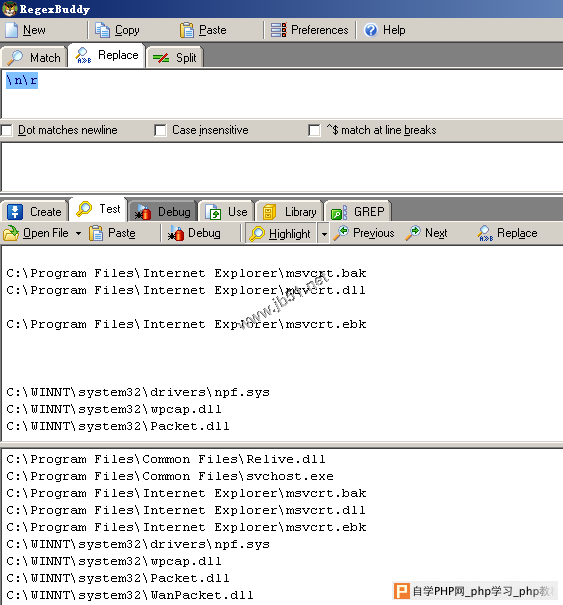The image size is (563, 605).
Task: Click the New button label
Action: (34, 30)
